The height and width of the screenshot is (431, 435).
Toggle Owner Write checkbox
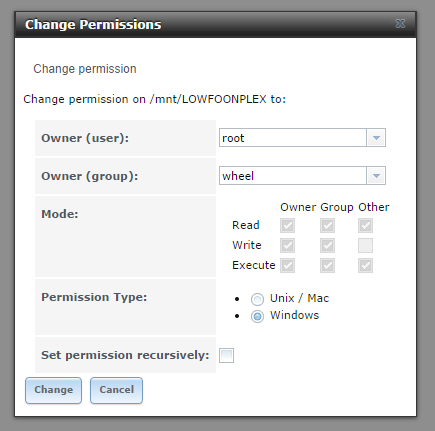click(287, 246)
